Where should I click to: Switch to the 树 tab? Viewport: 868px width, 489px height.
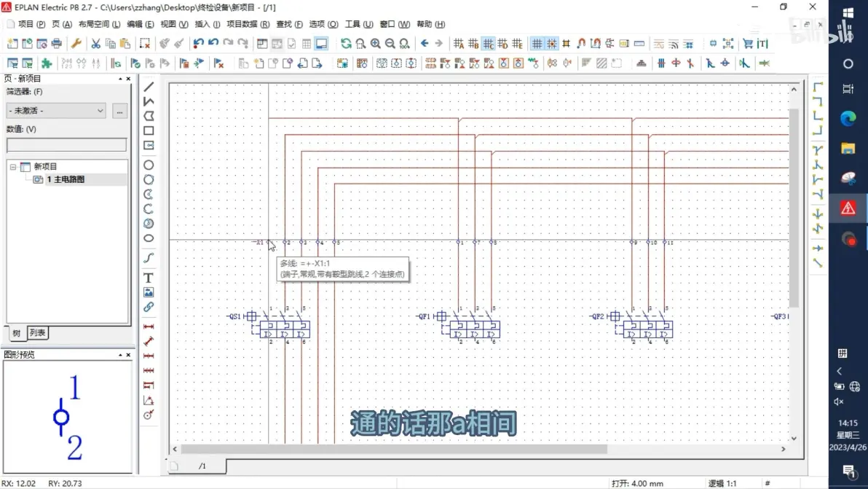click(x=17, y=333)
